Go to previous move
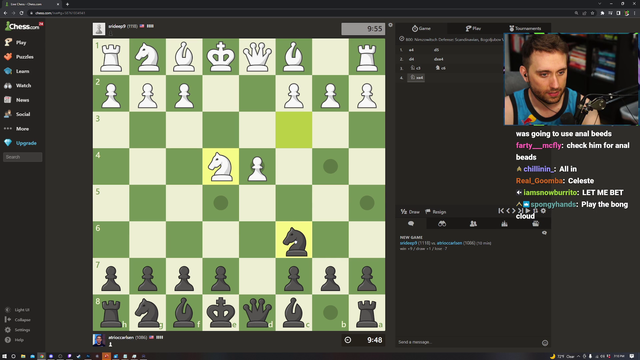Screen dimensions: 640x360 (x=508, y=211)
